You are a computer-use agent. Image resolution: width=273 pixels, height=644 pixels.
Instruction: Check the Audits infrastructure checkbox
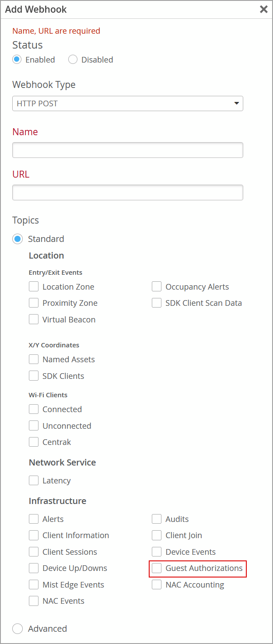point(157,519)
